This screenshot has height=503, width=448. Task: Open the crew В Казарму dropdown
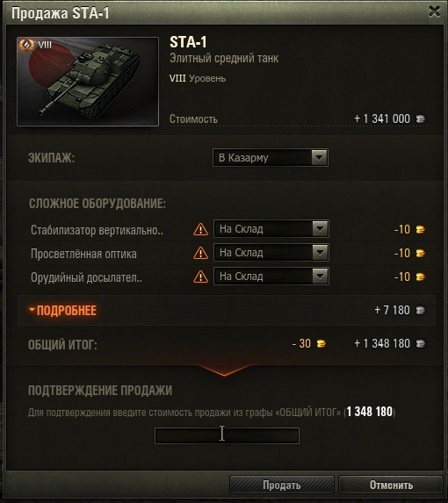tap(271, 157)
